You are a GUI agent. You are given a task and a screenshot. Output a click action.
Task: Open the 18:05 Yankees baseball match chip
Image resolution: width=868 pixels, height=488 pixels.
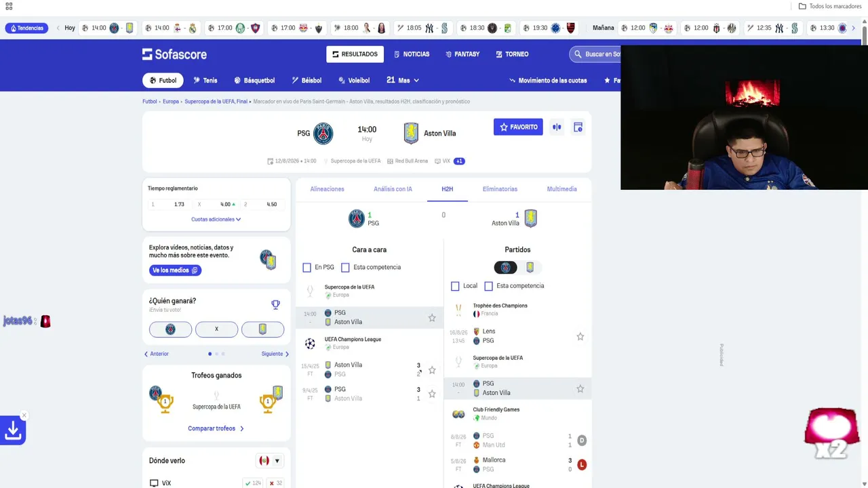pos(422,28)
